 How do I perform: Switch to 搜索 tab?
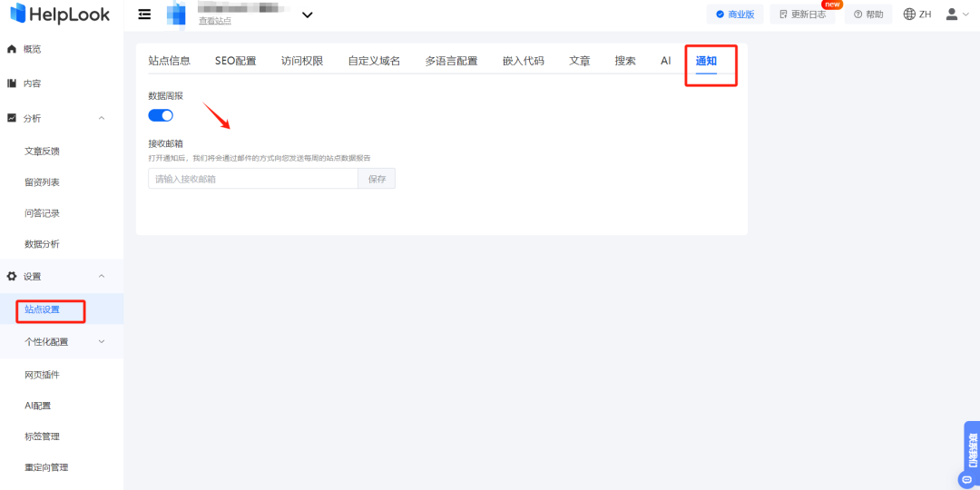click(625, 61)
